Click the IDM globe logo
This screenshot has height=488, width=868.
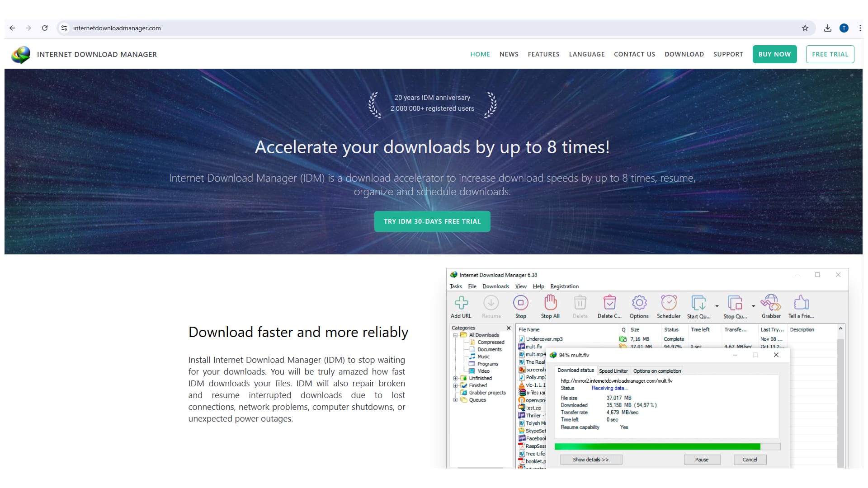tap(21, 54)
